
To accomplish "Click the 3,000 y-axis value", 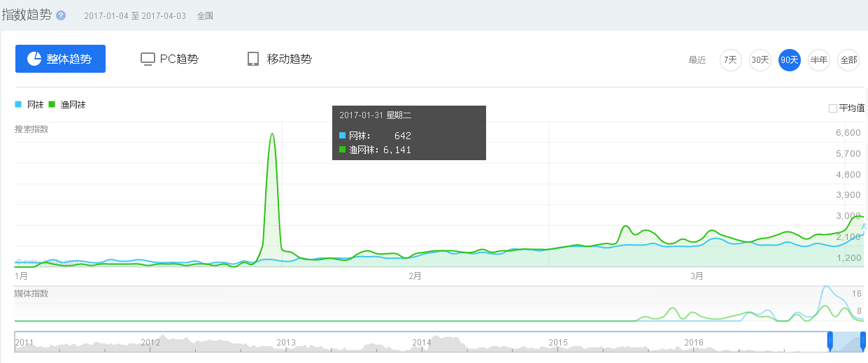I will coord(848,216).
